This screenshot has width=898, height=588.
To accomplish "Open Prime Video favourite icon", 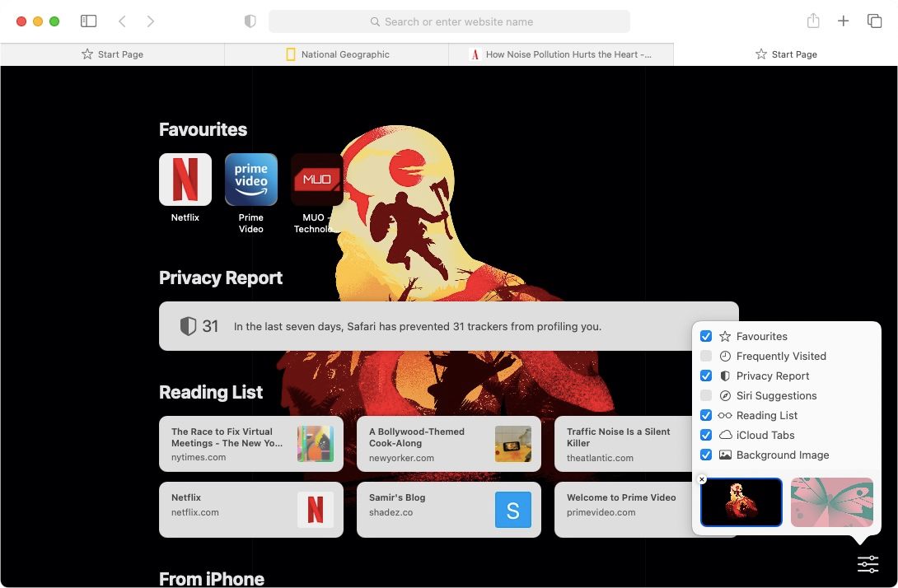I will click(x=250, y=180).
